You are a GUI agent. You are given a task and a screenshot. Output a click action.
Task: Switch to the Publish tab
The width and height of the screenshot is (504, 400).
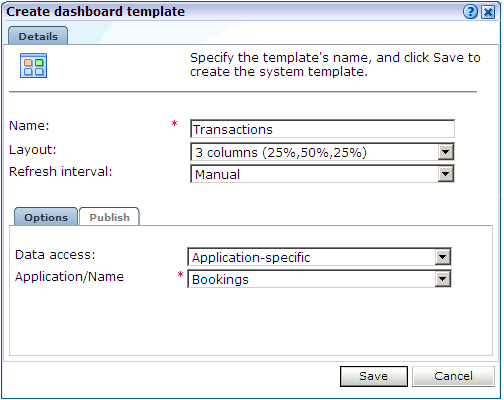coord(109,217)
